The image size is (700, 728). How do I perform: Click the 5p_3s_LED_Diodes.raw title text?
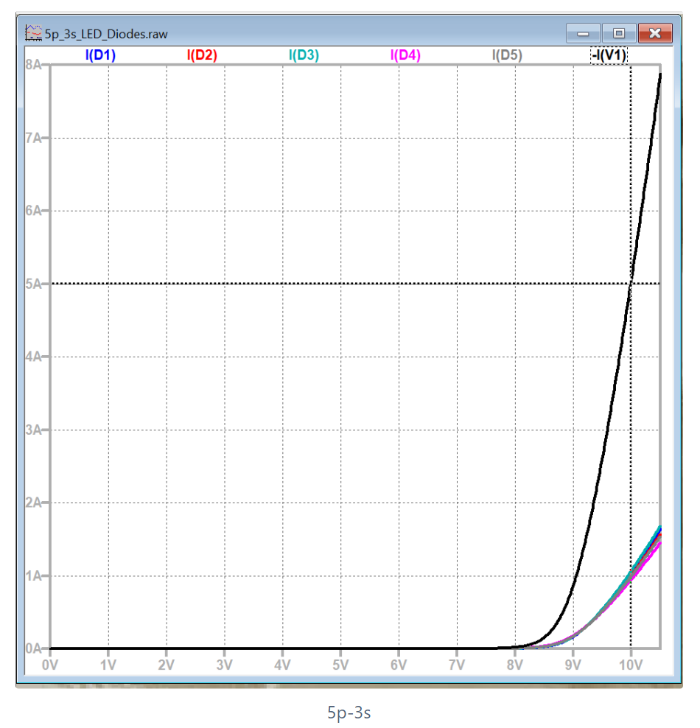point(106,35)
